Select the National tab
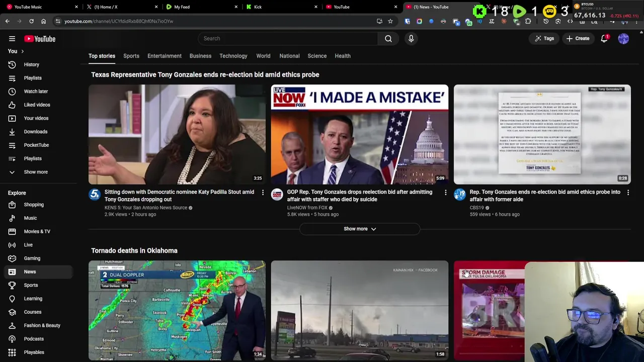The height and width of the screenshot is (362, 644). (x=289, y=56)
